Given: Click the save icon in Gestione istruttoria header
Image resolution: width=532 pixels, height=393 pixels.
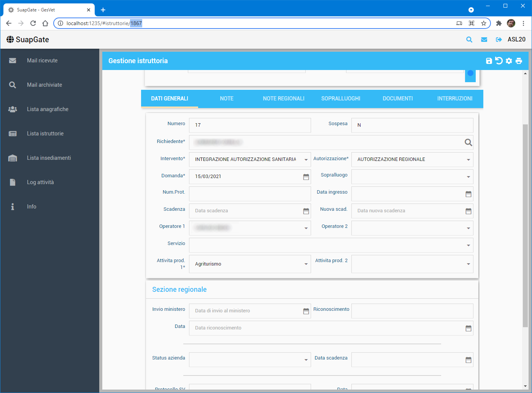Looking at the screenshot, I should pos(489,61).
